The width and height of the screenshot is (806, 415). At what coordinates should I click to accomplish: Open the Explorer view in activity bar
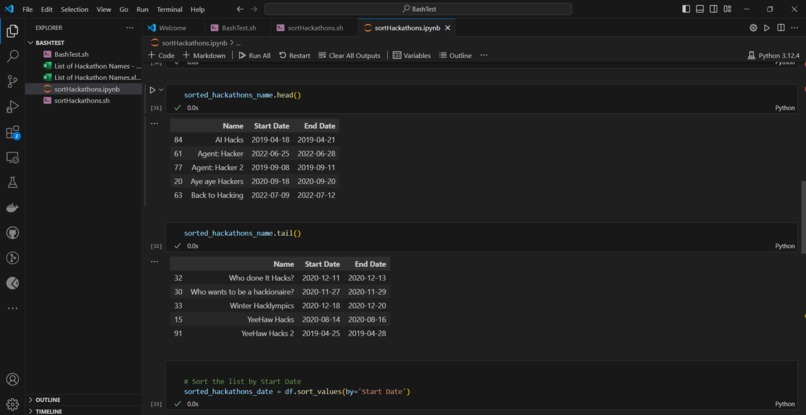[12, 32]
